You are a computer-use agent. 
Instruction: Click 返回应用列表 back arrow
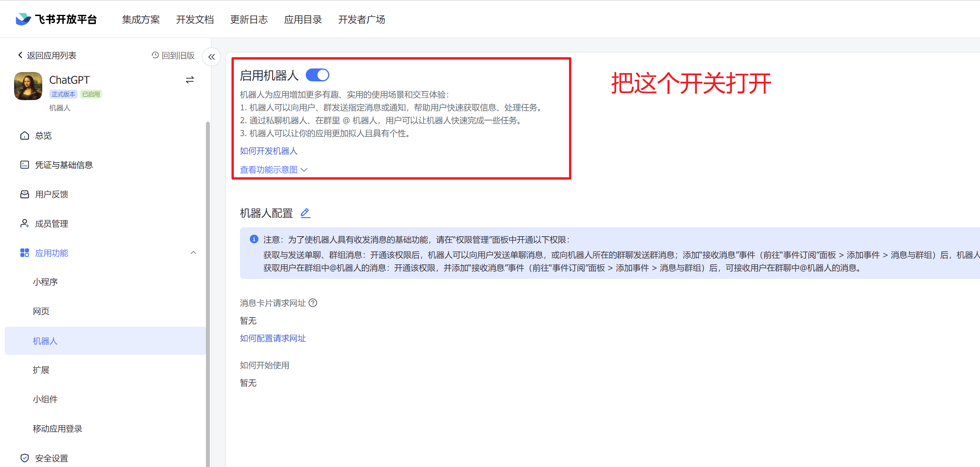(x=20, y=55)
